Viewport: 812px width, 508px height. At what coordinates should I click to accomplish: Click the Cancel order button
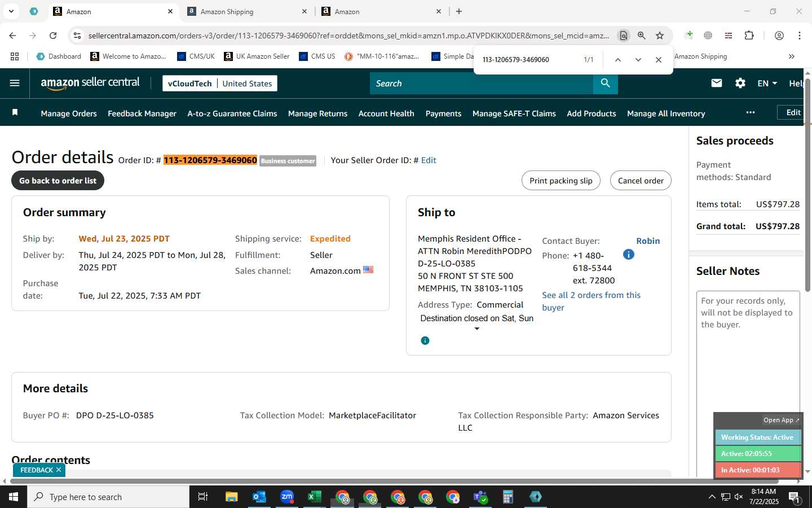pos(641,181)
